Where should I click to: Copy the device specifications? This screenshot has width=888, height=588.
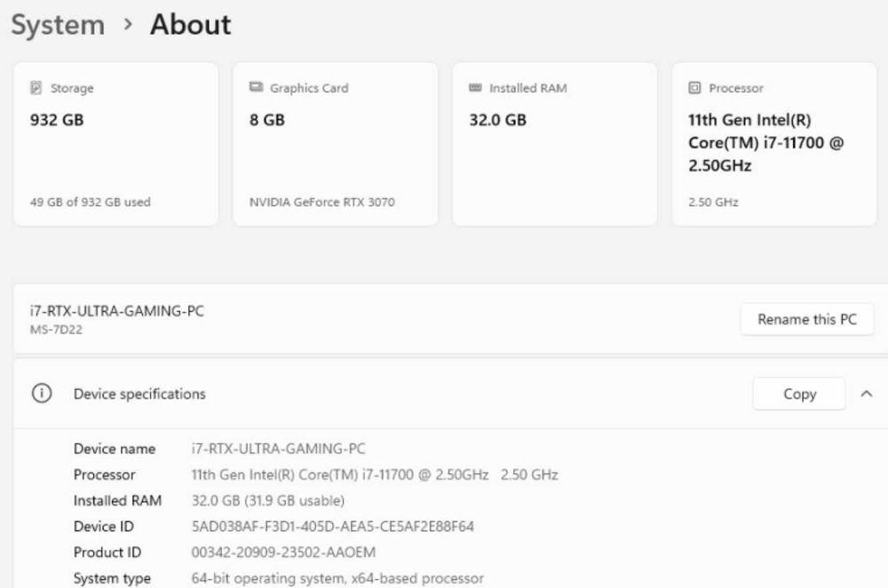coord(799,393)
